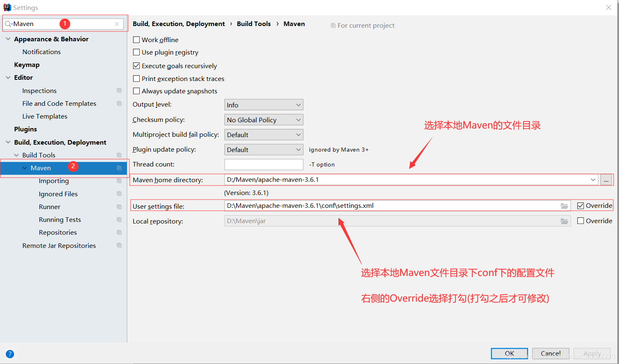Open Importing under Maven
This screenshot has height=364, width=619.
click(54, 181)
